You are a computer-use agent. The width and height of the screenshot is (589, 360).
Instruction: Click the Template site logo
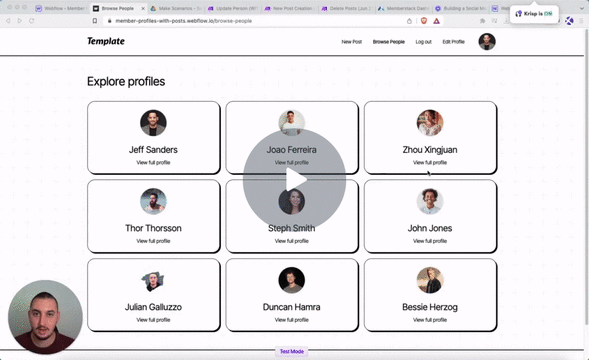(106, 41)
